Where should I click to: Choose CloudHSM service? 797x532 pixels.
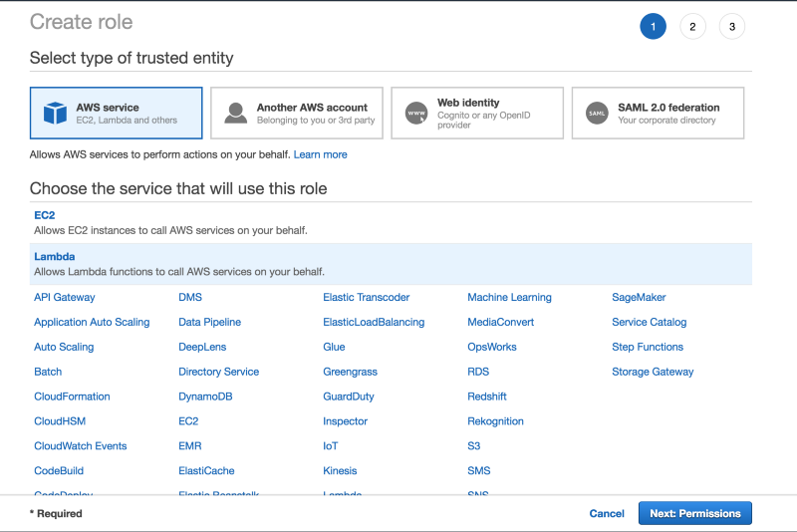[60, 421]
